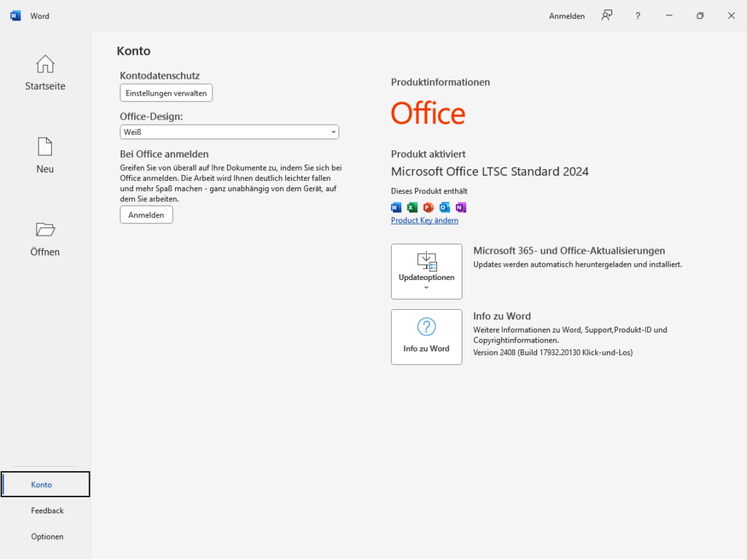Click the feedback person icon in title bar
This screenshot has width=747, height=560.
click(606, 16)
